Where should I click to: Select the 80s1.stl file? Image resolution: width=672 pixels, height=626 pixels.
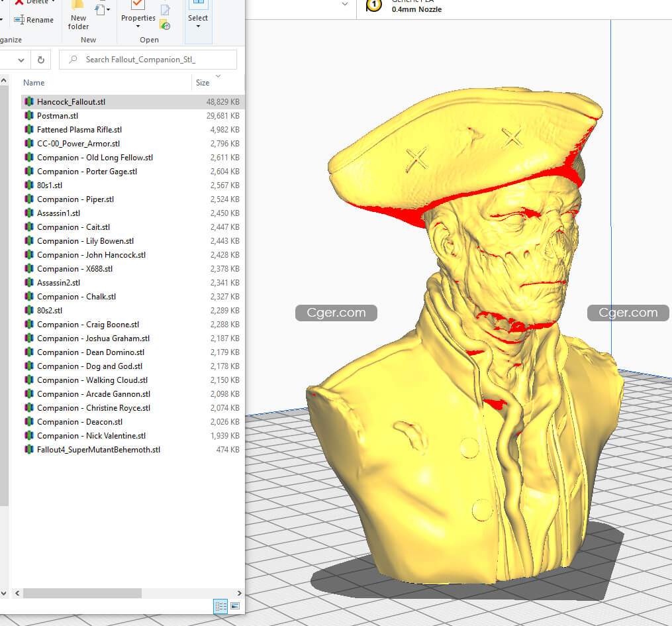click(x=133, y=185)
